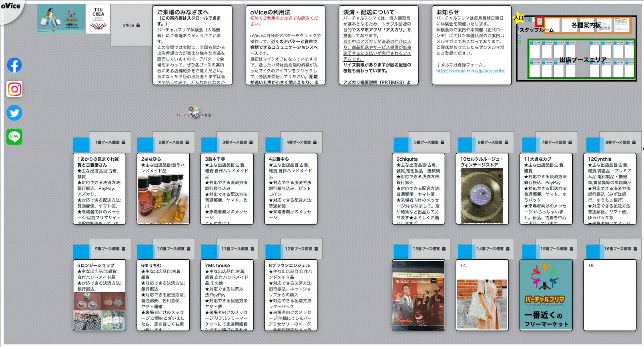
Task: Click the green LINE icon
Action: tap(14, 137)
